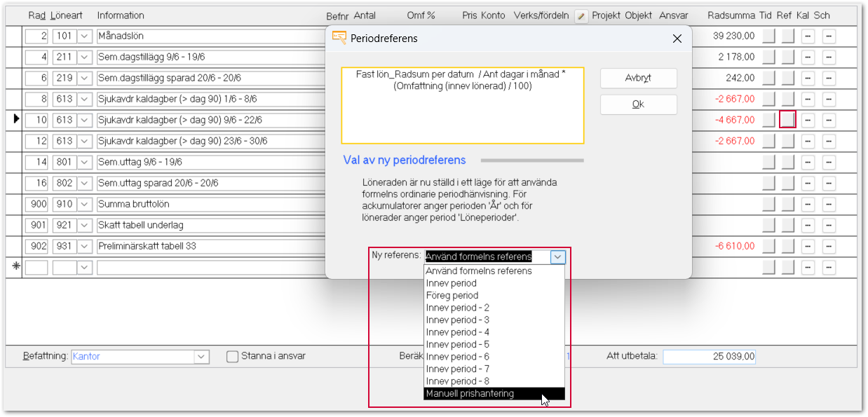Toggle Ref button on Månadslön row
868x417 pixels.
pyautogui.click(x=787, y=36)
